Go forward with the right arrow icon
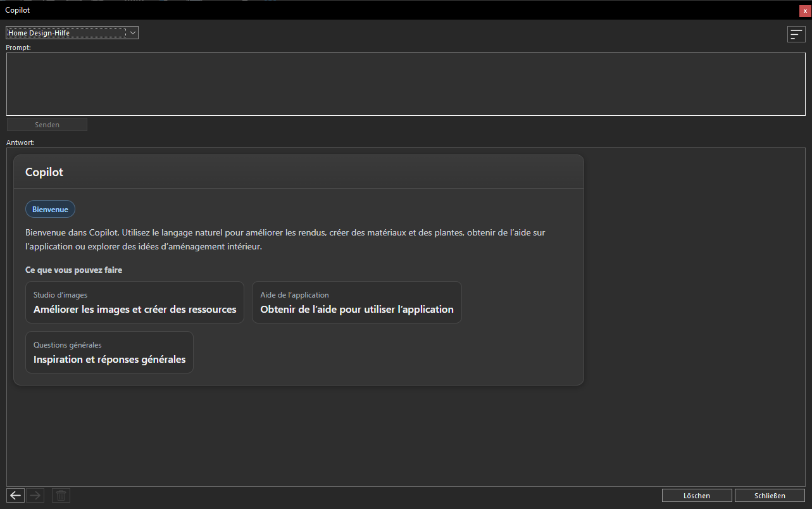 35,496
